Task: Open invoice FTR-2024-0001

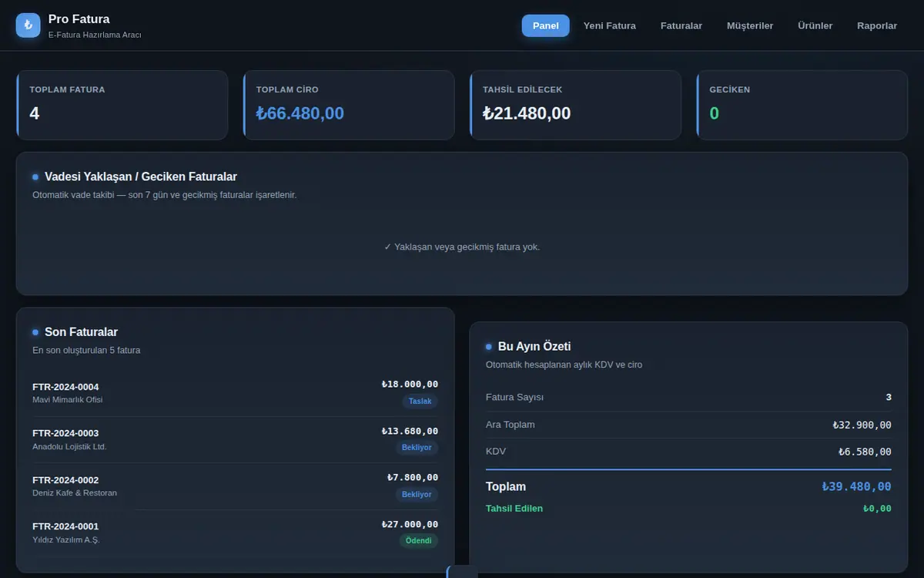Action: coord(235,533)
